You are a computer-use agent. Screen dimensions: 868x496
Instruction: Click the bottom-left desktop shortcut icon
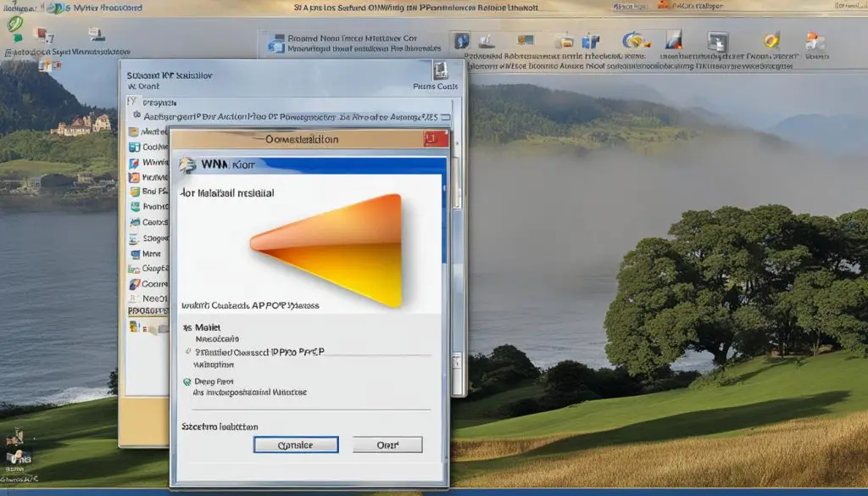tap(19, 457)
